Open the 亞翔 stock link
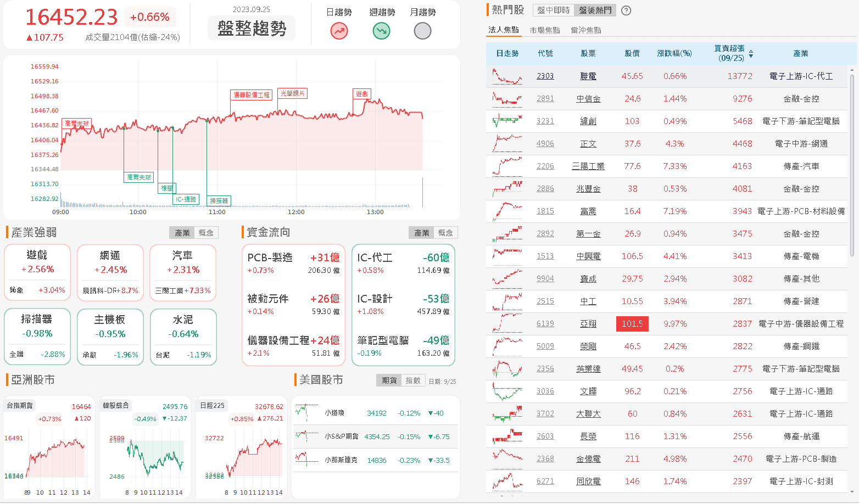Image resolution: width=859 pixels, height=504 pixels. click(x=588, y=324)
